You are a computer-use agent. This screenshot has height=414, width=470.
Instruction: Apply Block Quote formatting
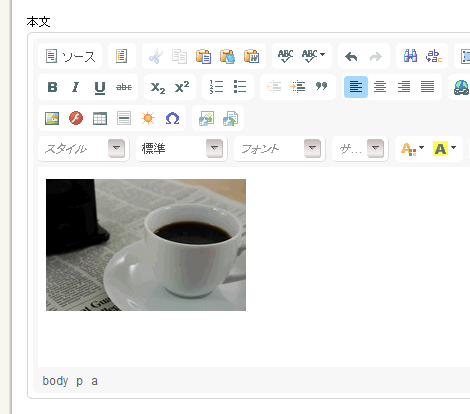(x=322, y=87)
